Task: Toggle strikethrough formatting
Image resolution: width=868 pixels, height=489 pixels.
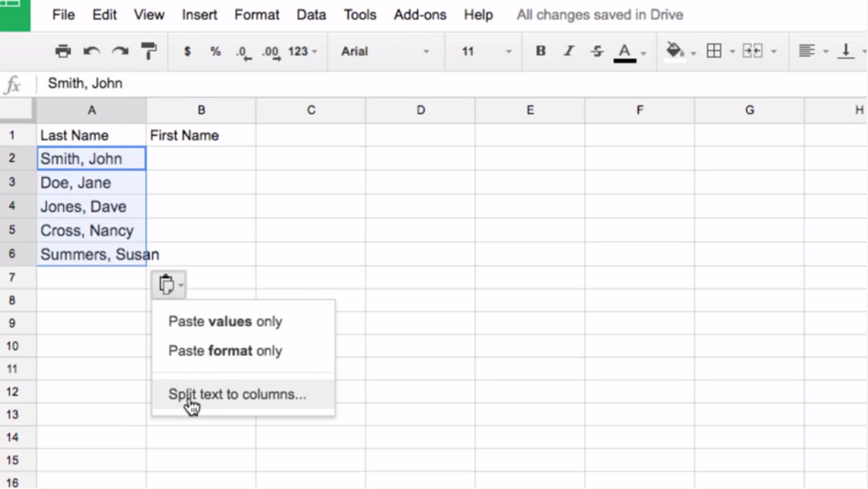Action: pos(597,51)
